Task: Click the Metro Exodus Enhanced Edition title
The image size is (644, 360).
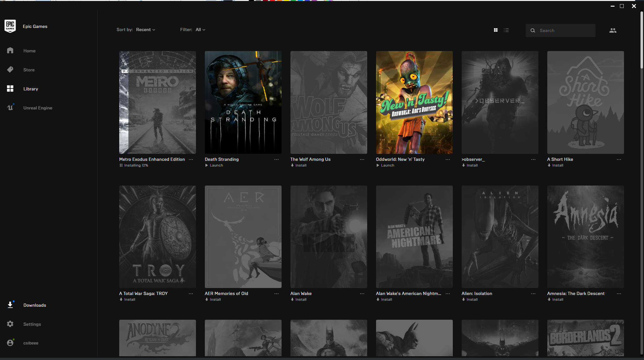Action: pyautogui.click(x=152, y=159)
